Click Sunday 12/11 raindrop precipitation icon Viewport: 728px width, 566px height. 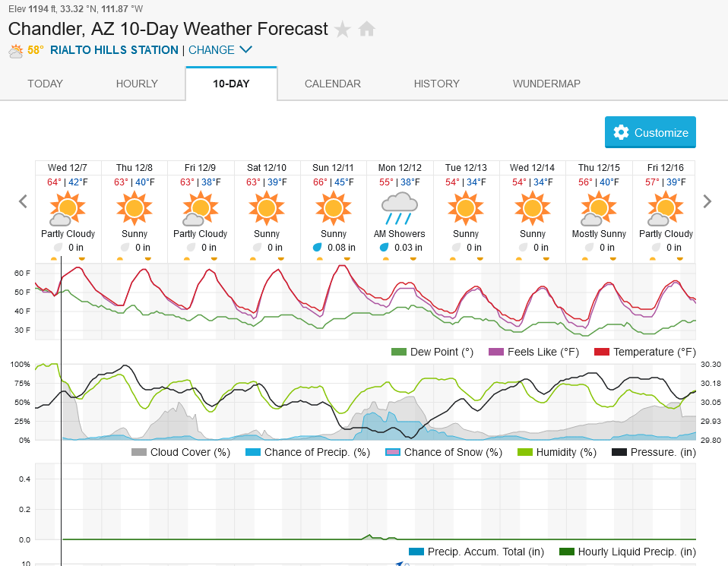pos(317,248)
